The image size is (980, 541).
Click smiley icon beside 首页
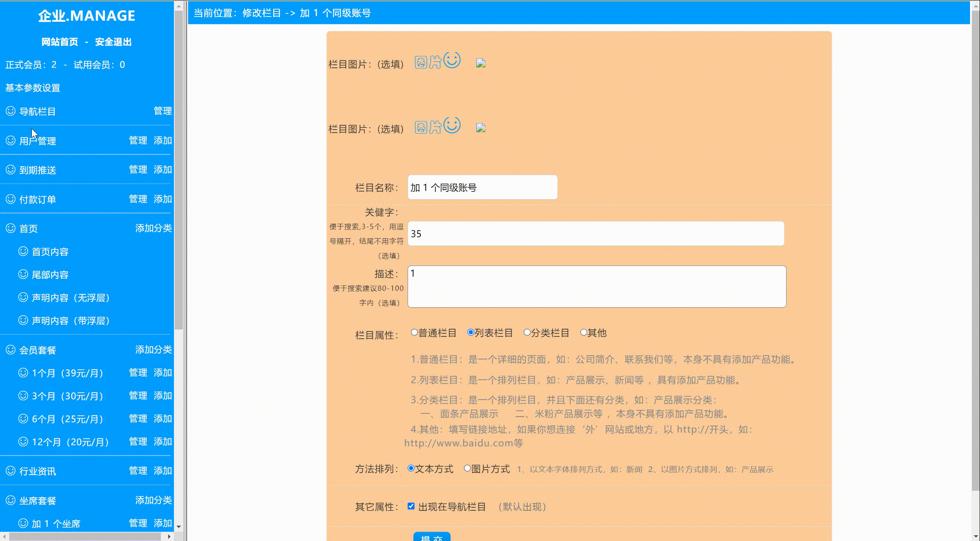(x=11, y=228)
